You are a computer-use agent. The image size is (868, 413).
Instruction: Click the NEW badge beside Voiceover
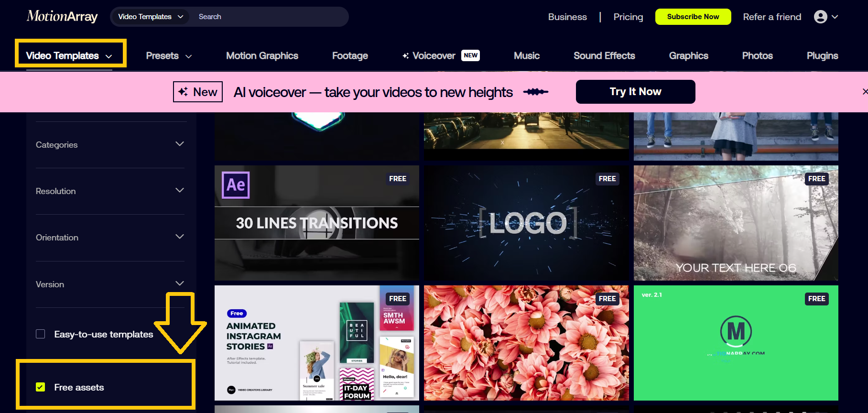pyautogui.click(x=471, y=55)
